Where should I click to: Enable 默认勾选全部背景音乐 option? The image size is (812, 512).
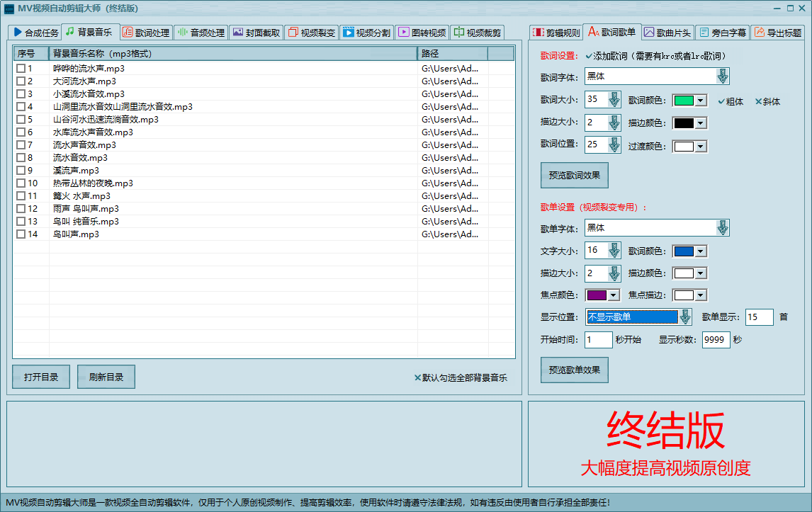point(417,378)
